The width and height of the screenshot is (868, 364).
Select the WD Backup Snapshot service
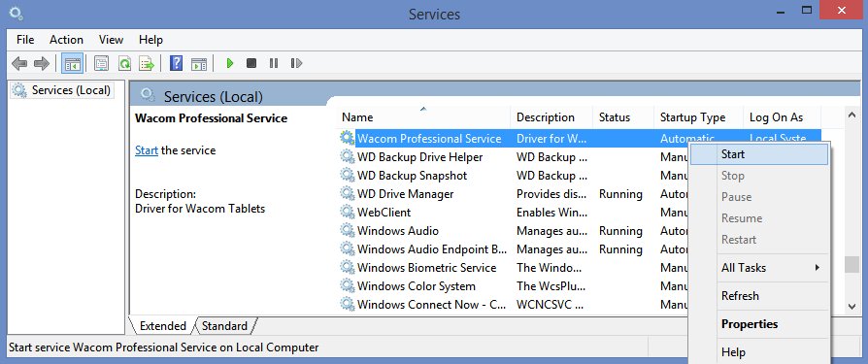(413, 176)
